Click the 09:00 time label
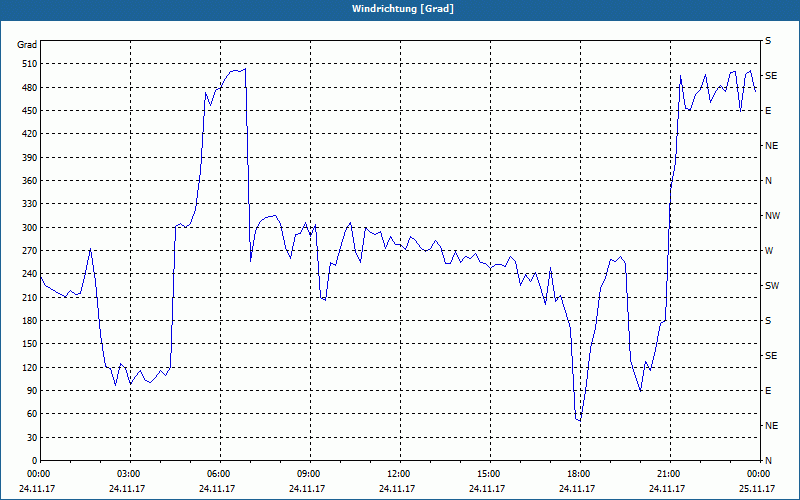Screen dimensions: 800x500 [308, 474]
